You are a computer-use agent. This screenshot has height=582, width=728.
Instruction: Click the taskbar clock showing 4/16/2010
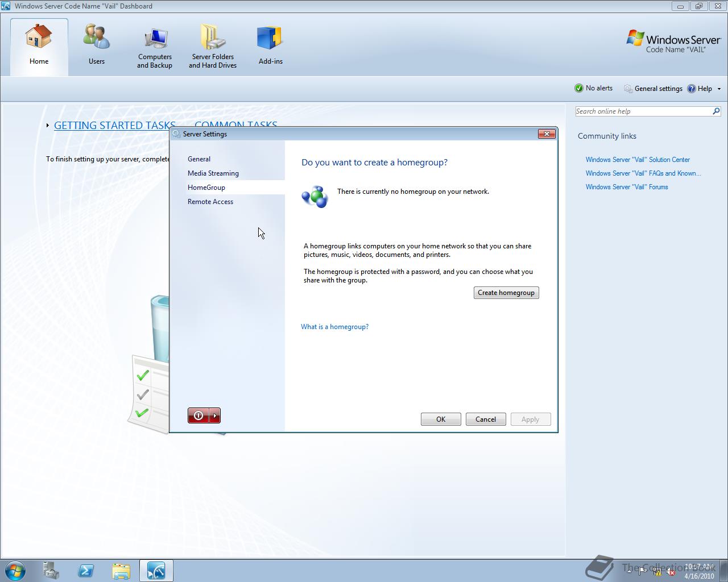click(x=700, y=571)
